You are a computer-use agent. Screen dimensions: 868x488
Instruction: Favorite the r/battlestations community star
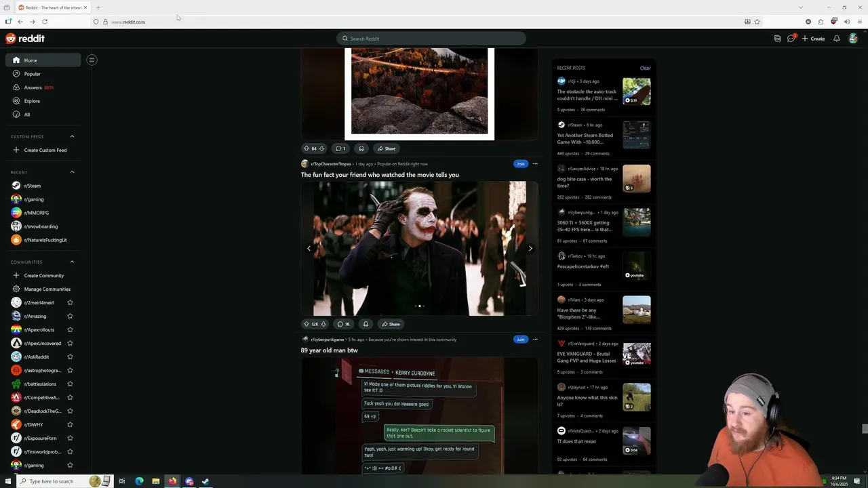70,384
